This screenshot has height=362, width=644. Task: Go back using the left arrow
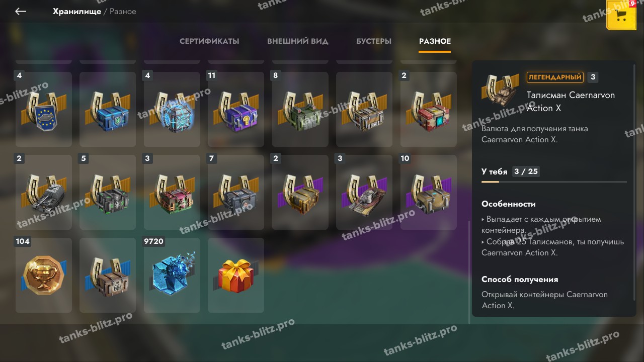[21, 11]
